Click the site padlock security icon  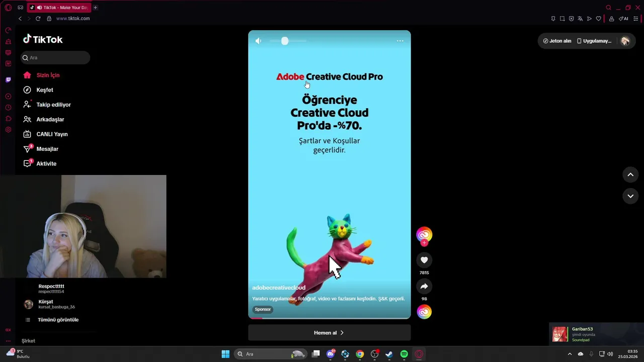49,19
